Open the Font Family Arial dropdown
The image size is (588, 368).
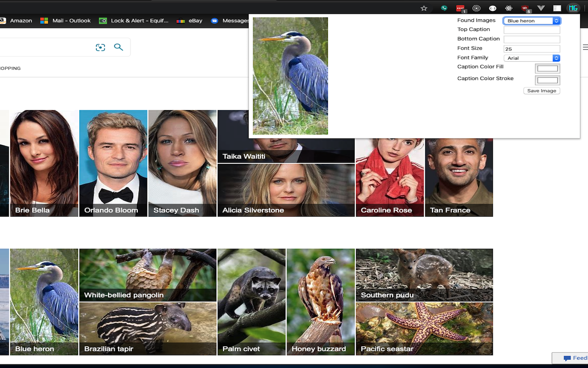[532, 58]
